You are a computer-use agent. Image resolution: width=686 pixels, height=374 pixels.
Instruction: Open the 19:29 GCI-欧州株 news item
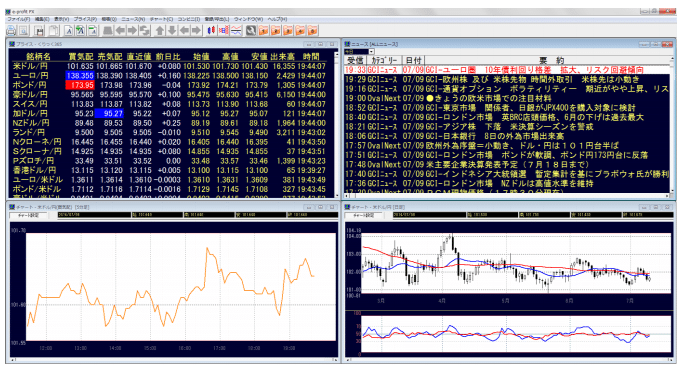(x=508, y=79)
